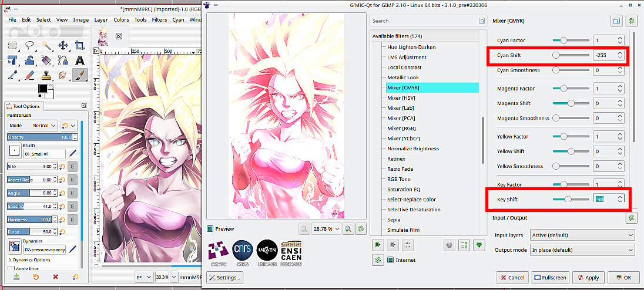Expand/collapse all filter folders (green arrow)
The width and height of the screenshot is (644, 290).
(479, 245)
